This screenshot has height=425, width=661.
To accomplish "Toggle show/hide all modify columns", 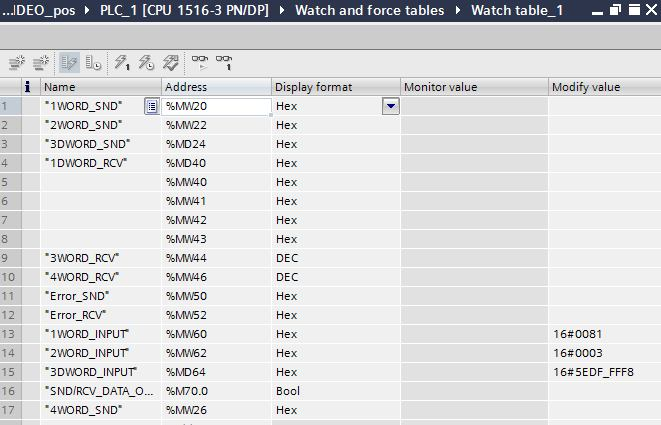I will click(68, 62).
